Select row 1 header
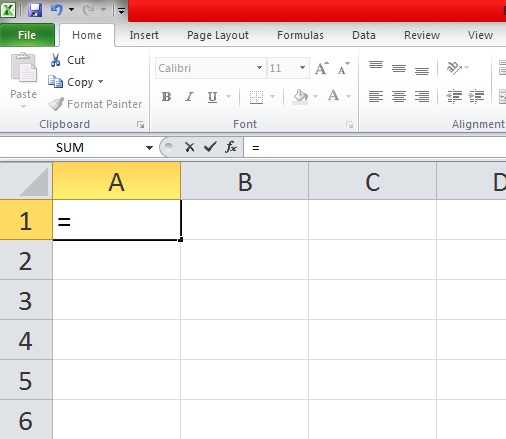The image size is (506, 439). (x=26, y=220)
